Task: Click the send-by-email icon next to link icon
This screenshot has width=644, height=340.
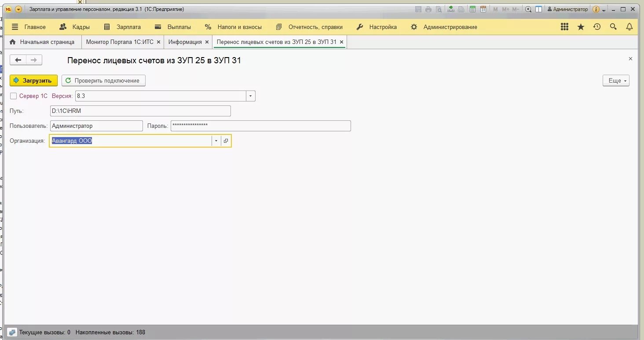Action: pos(461,9)
